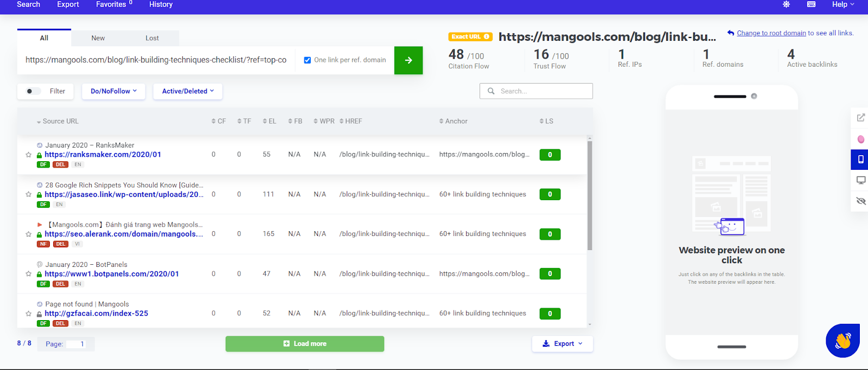
Task: Click EL value 165 in alerank row
Action: (x=269, y=234)
